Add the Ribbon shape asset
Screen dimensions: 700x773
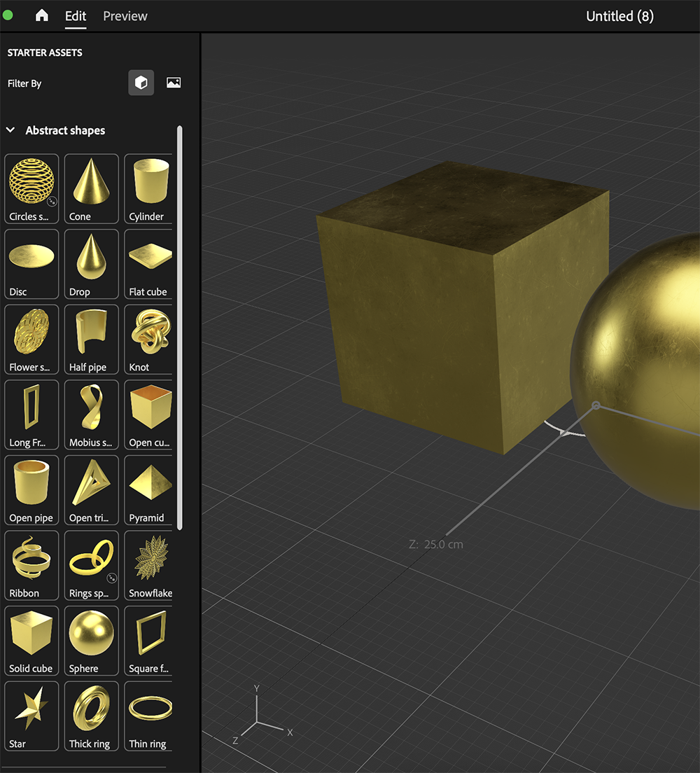pyautogui.click(x=31, y=559)
